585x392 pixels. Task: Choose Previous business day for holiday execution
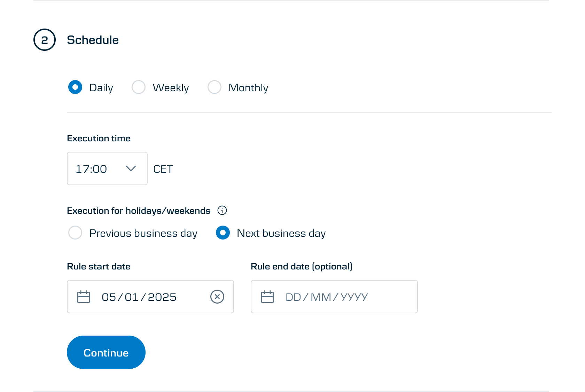click(75, 233)
